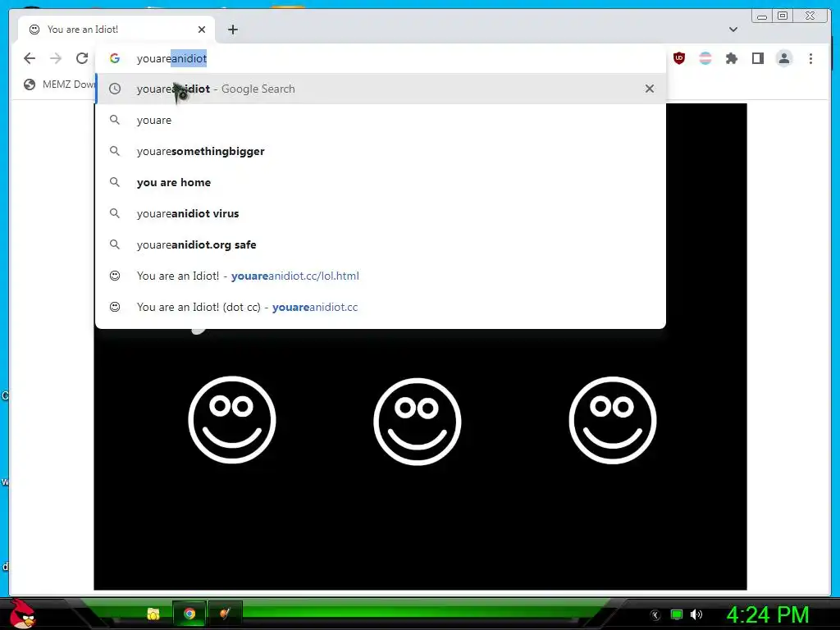Click the middle smiley face on page
Image resolution: width=840 pixels, height=630 pixels.
coord(418,422)
